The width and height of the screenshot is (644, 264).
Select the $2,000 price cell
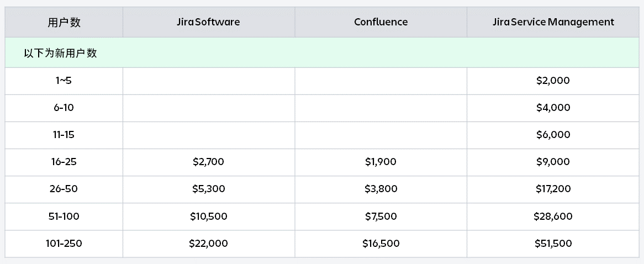pos(553,81)
